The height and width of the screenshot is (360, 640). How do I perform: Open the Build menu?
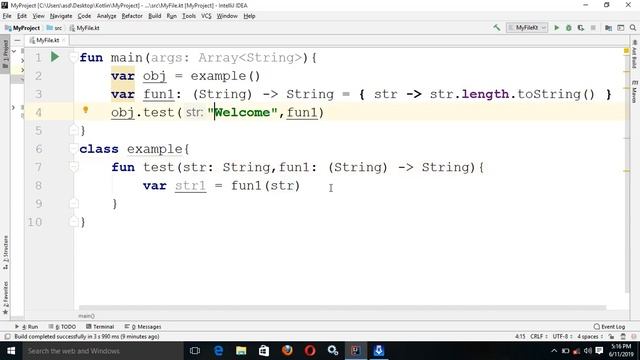pos(155,16)
